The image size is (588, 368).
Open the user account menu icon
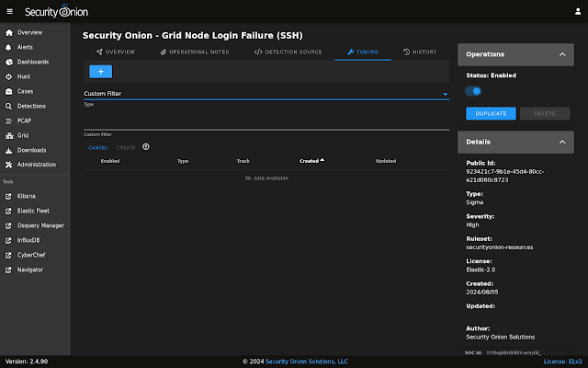click(578, 12)
